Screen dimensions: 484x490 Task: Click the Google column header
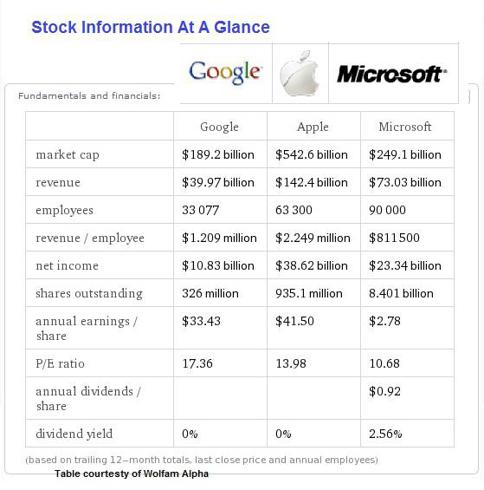point(219,127)
